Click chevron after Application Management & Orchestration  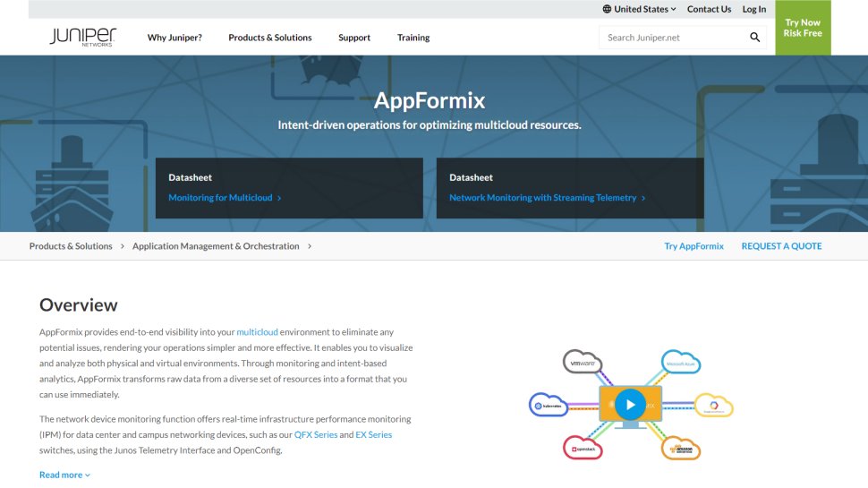(310, 246)
